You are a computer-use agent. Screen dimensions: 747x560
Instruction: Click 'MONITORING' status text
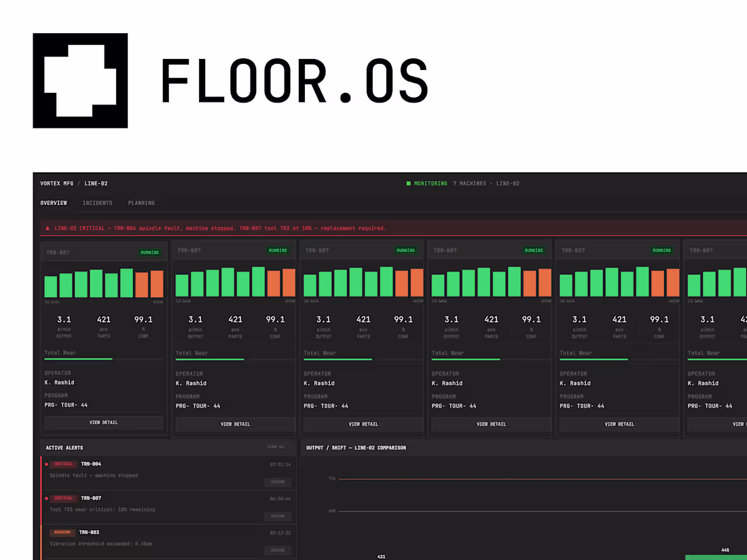click(x=431, y=183)
